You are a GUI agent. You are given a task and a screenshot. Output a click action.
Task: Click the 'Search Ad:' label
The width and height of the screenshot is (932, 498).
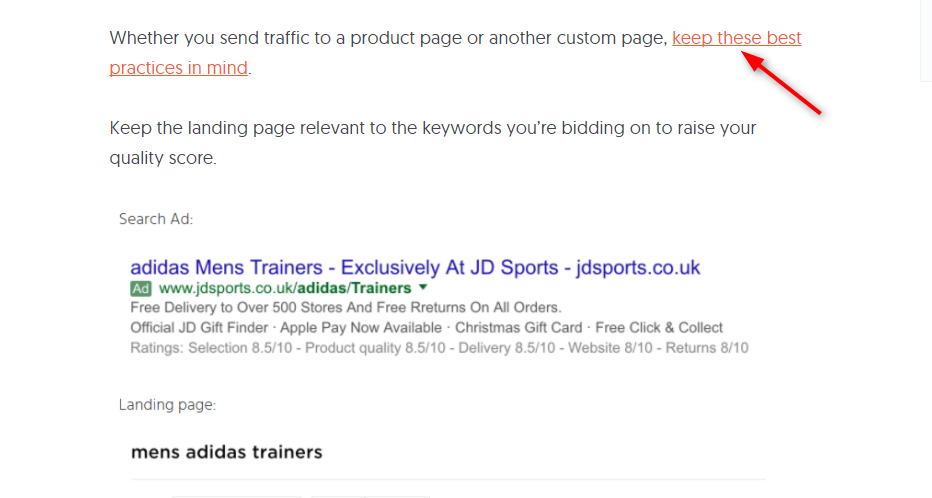coord(156,219)
